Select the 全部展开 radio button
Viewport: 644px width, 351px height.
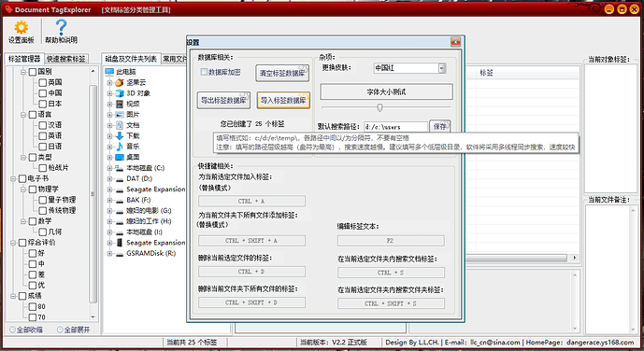pos(60,330)
